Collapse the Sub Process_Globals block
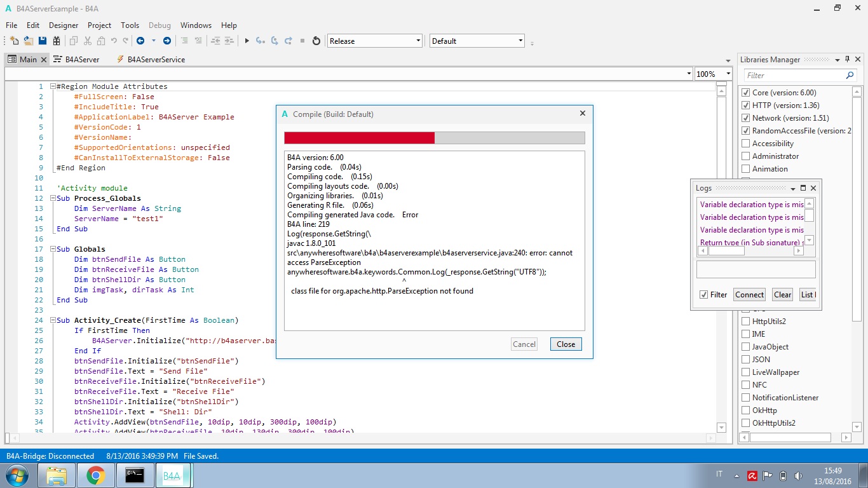This screenshot has height=488, width=868. point(52,198)
